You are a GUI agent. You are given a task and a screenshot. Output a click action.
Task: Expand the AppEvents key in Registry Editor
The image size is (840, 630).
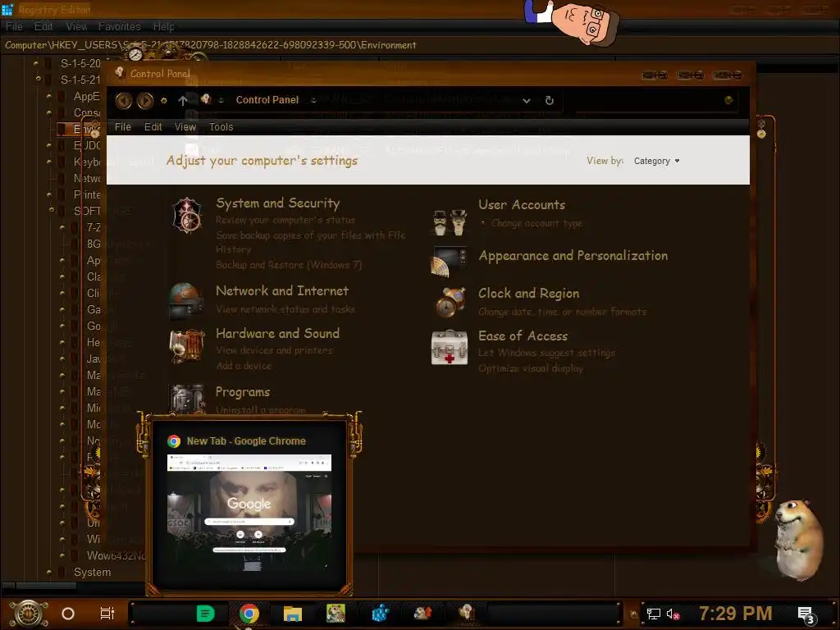(x=49, y=97)
